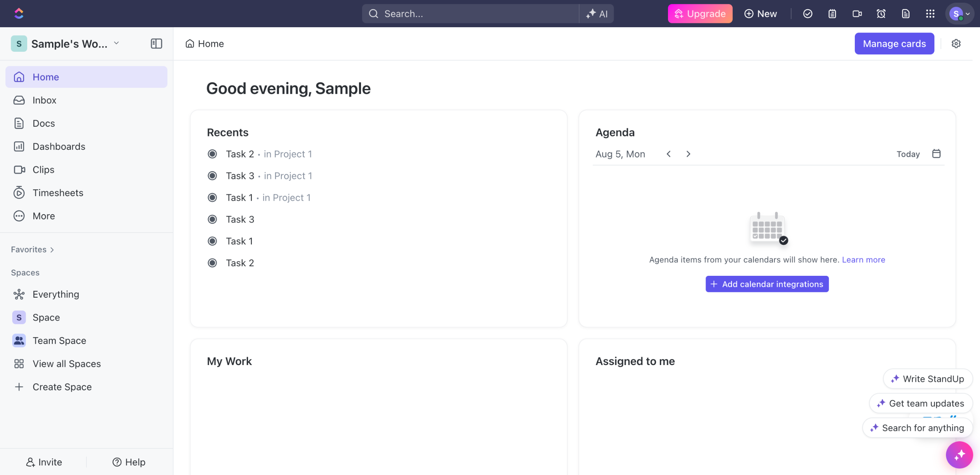980x475 pixels.
Task: Click the Manage cards button
Action: click(894, 44)
